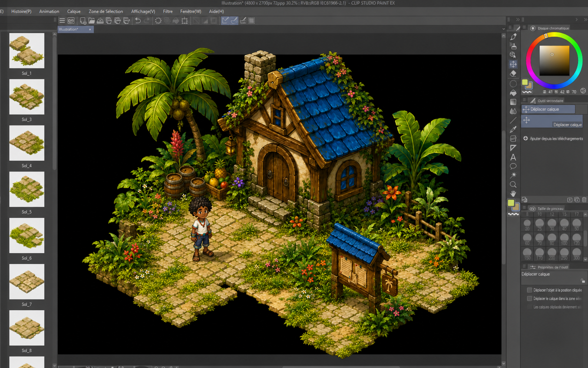This screenshot has height=368, width=588.
Task: Toggle the snap to grid button
Action: click(243, 21)
